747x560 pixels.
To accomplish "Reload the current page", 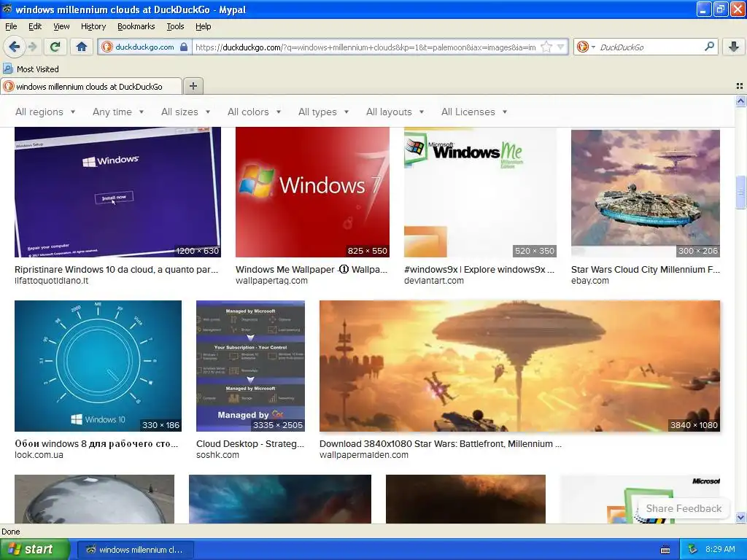I will pyautogui.click(x=55, y=47).
